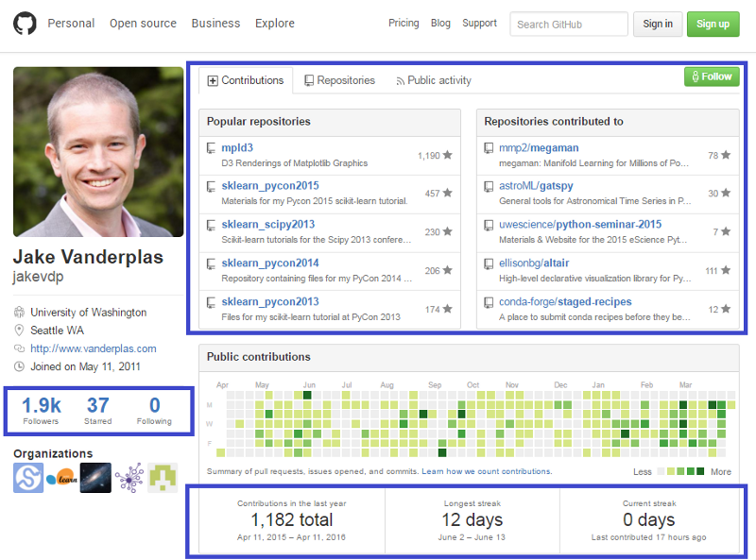This screenshot has width=756, height=560.
Task: Click the repo icon beside ellisonbg/altair
Action: [x=489, y=263]
